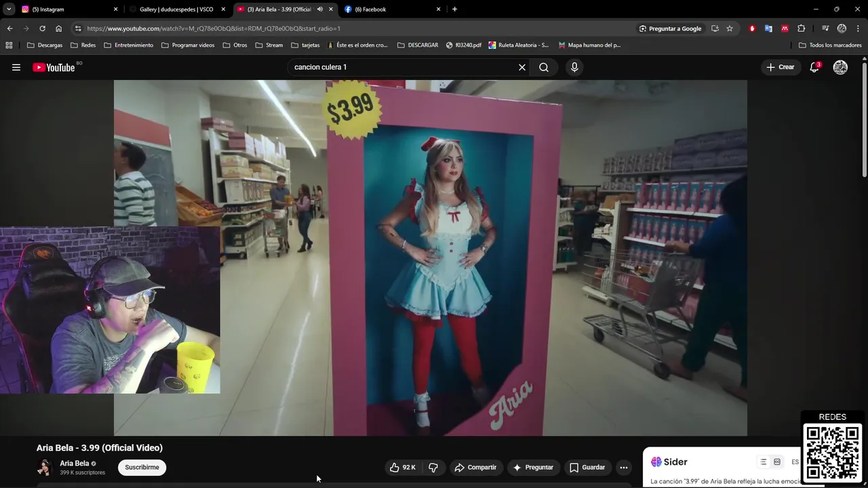Open a new browser tab
Image resolution: width=868 pixels, height=488 pixels.
tap(454, 9)
